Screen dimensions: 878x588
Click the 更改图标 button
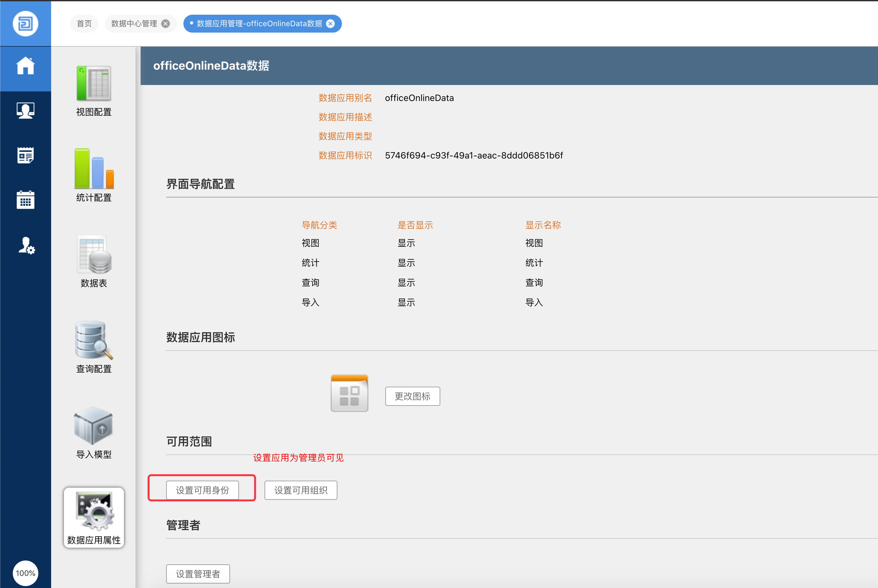(x=412, y=396)
